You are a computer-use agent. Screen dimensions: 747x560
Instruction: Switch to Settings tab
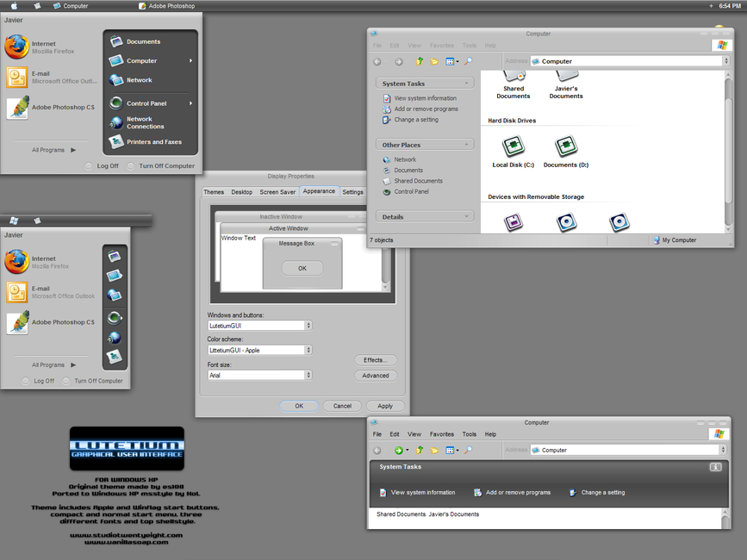click(x=352, y=192)
